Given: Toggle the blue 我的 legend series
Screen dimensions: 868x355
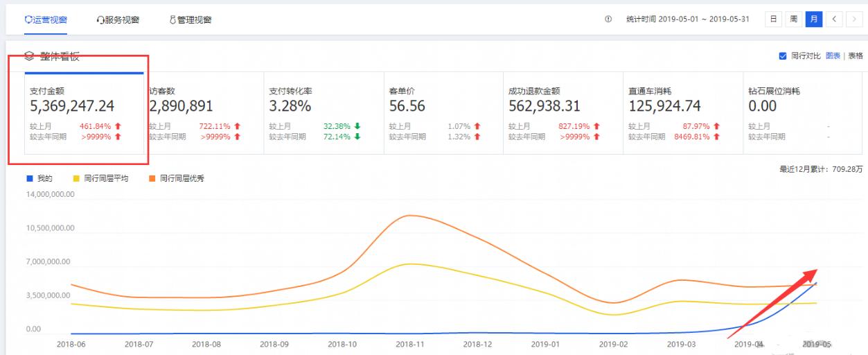Looking at the screenshot, I should pos(39,179).
